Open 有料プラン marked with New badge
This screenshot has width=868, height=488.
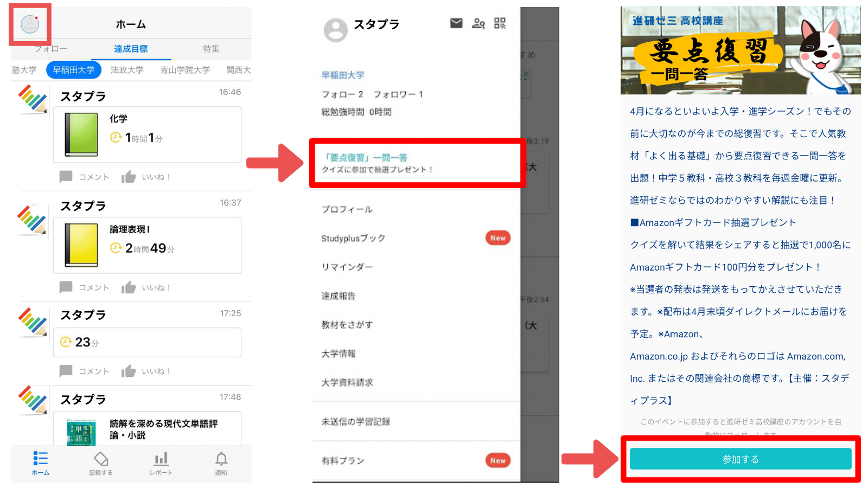(x=342, y=460)
